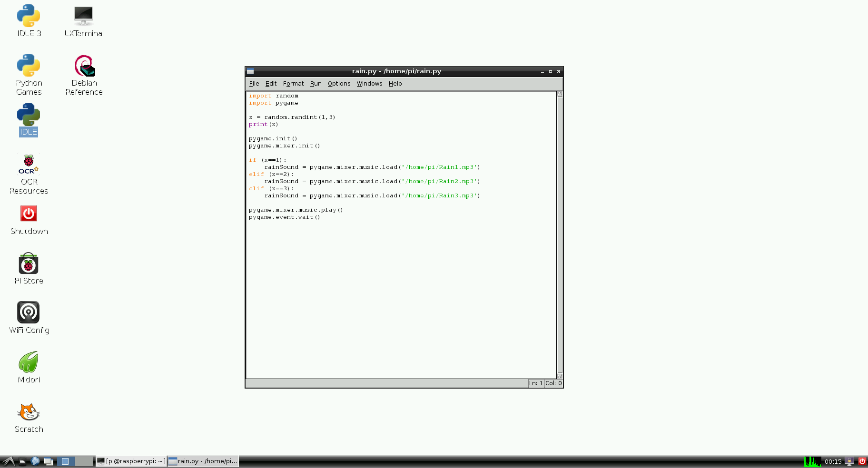Select the highlighted IDLE desktop icon
This screenshot has width=868, height=468.
pyautogui.click(x=29, y=120)
